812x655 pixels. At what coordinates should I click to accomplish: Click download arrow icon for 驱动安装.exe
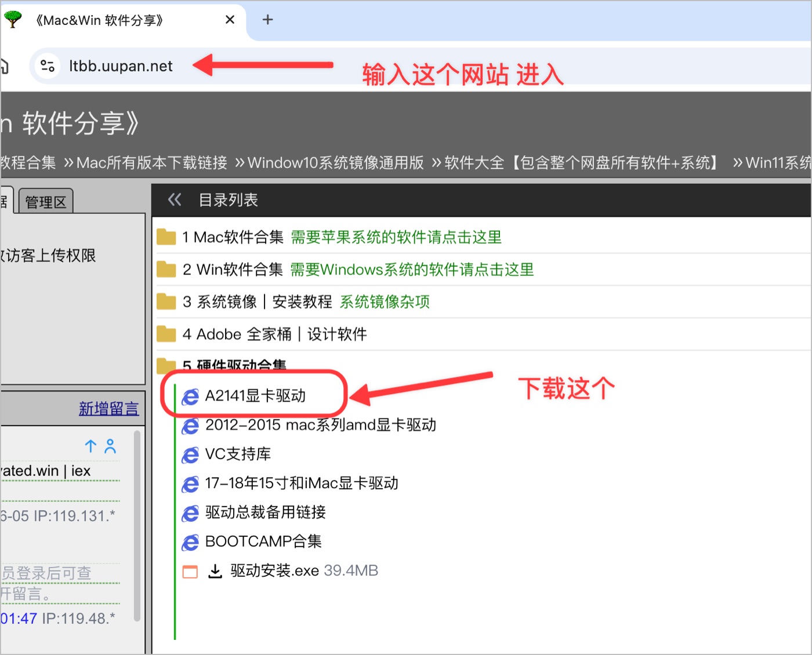[215, 572]
